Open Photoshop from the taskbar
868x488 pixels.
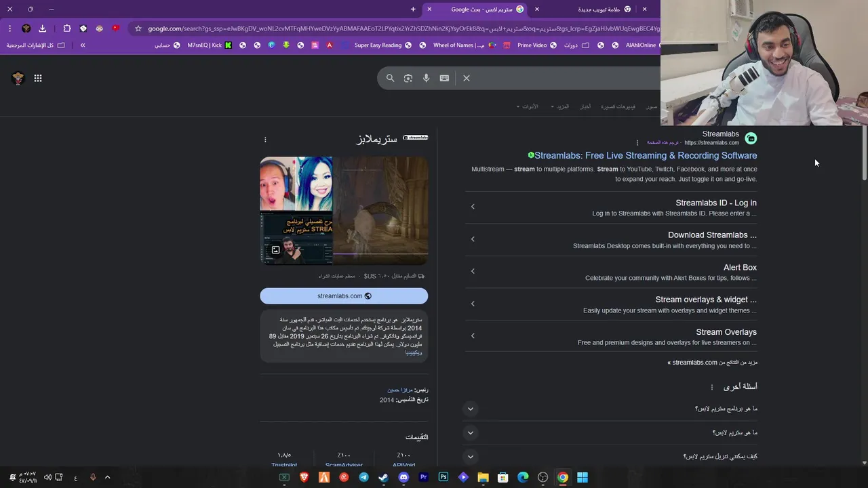click(443, 477)
